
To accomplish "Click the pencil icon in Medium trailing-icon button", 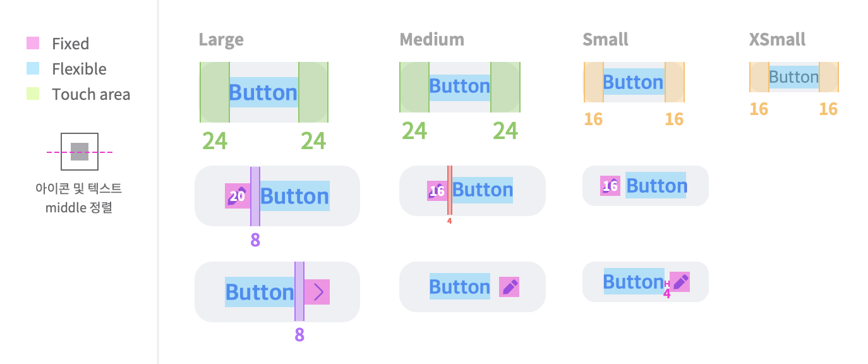I will [x=509, y=287].
